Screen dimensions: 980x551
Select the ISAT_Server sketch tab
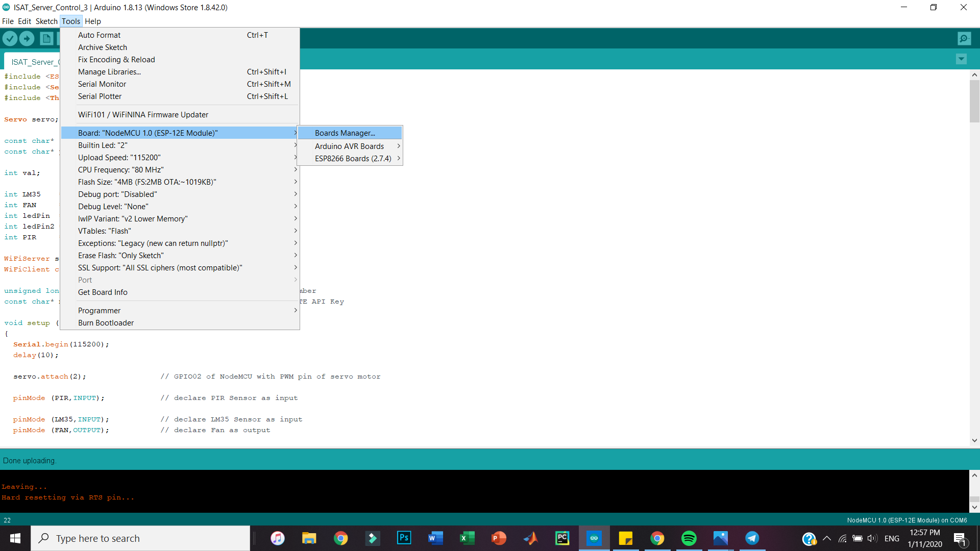32,62
